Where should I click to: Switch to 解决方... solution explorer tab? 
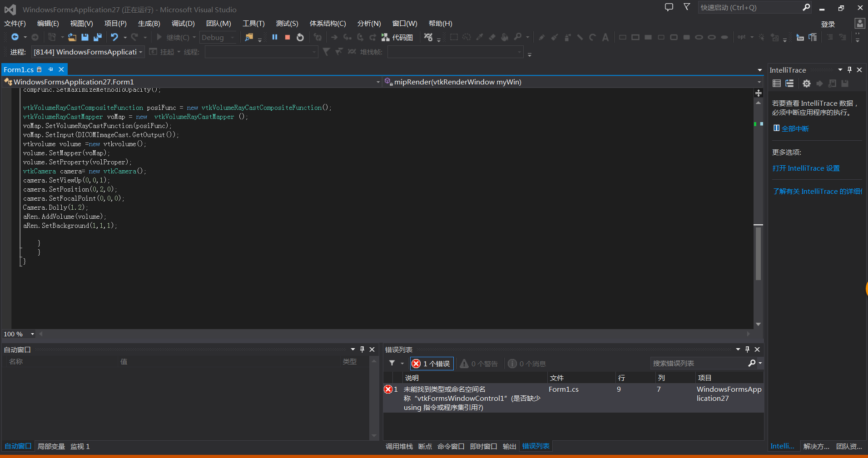pos(816,446)
